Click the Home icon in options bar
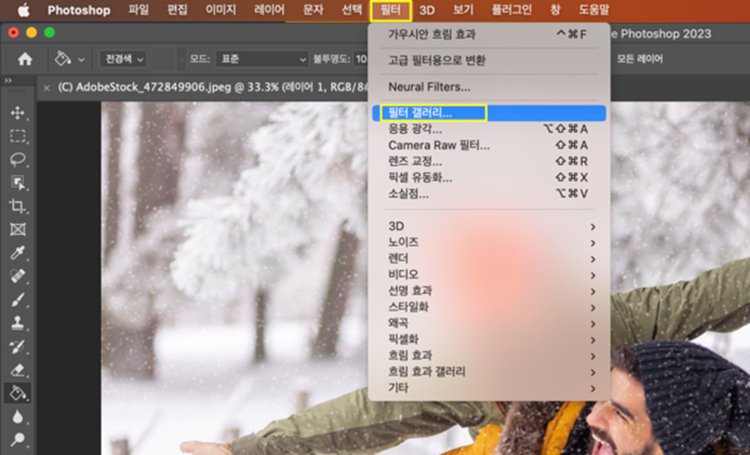The height and width of the screenshot is (455, 750). point(25,59)
